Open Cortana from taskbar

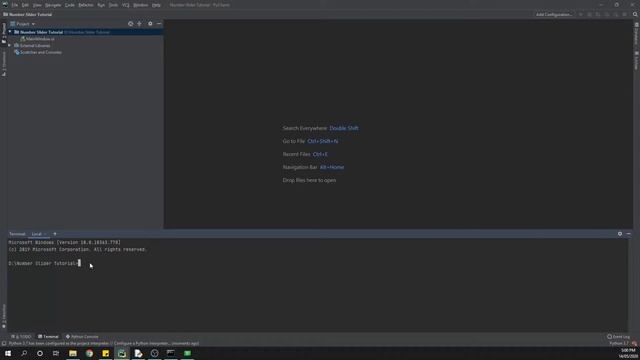click(x=40, y=353)
